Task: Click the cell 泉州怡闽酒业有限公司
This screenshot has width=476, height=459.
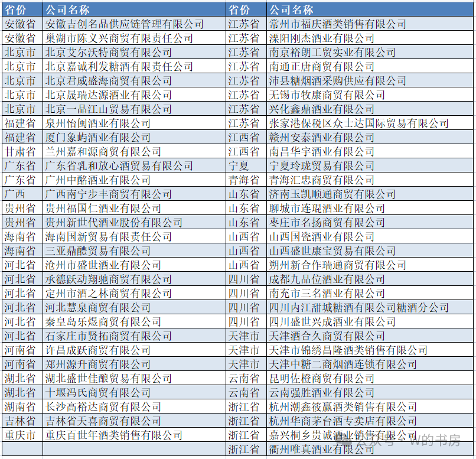Action: pos(134,123)
